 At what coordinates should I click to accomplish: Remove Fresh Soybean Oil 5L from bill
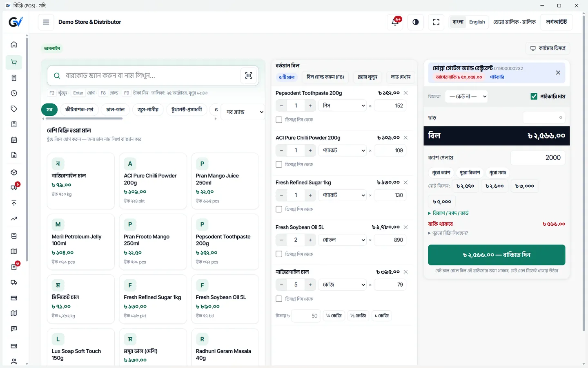tap(405, 227)
